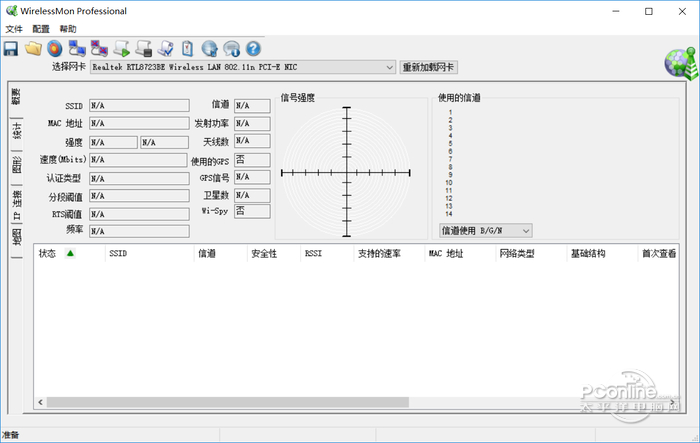The height and width of the screenshot is (443, 700).
Task: Click the second 强度 value field
Action: (164, 142)
